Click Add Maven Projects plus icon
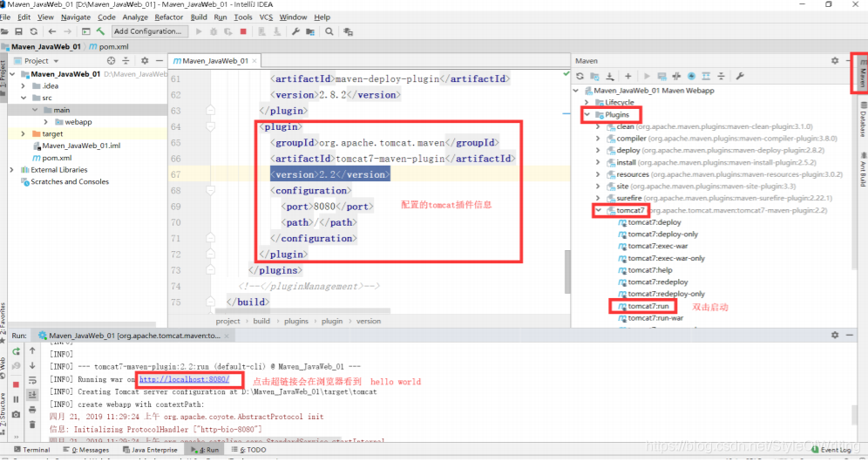The height and width of the screenshot is (462, 868). click(627, 76)
